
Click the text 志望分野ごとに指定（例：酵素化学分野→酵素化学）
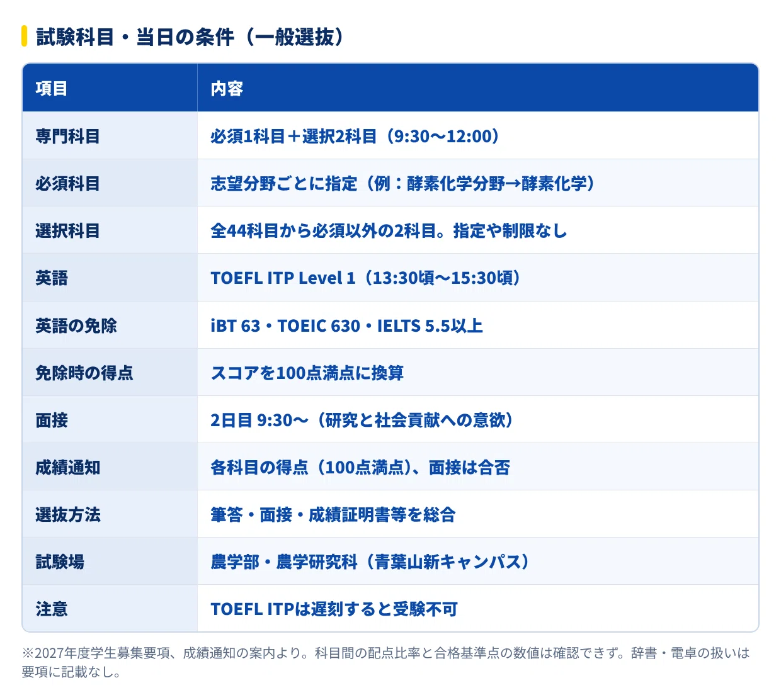pos(403,183)
